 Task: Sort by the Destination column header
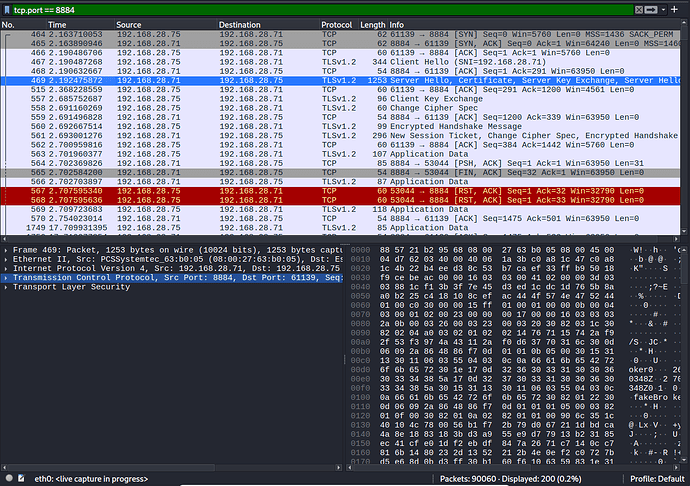[x=268, y=25]
